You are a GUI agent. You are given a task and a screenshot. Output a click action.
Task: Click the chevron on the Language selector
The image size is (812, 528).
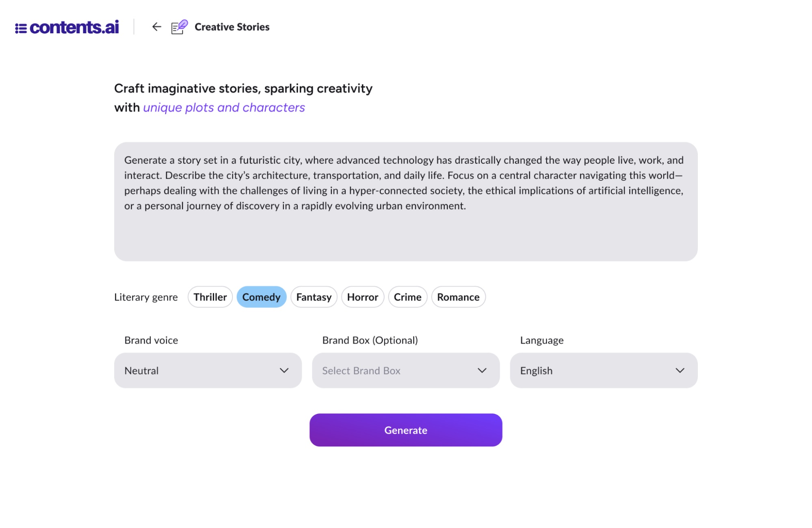[x=680, y=370]
